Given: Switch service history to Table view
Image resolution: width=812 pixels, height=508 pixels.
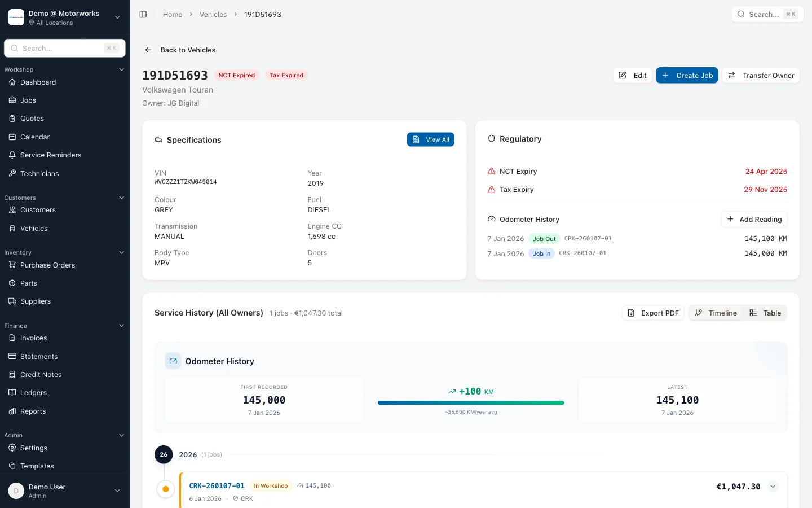Looking at the screenshot, I should (x=765, y=313).
